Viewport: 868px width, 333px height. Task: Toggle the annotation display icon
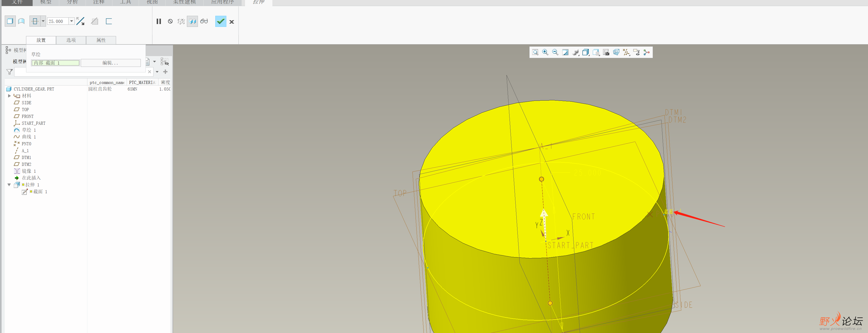pos(636,52)
